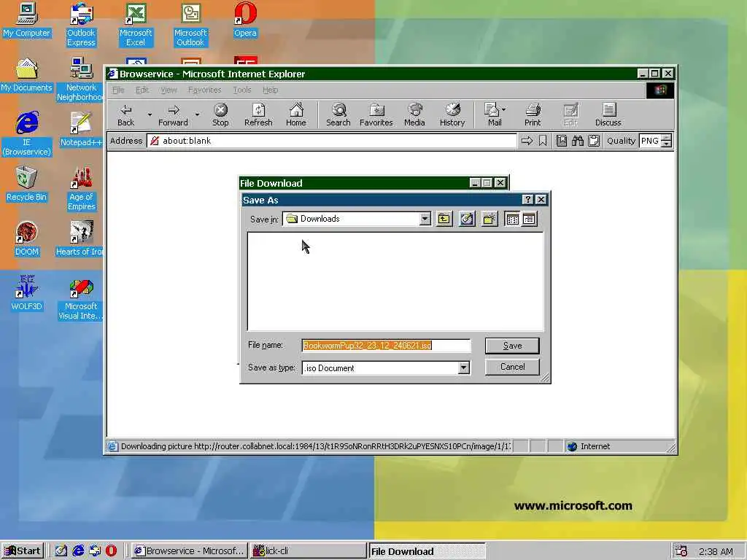Viewport: 747px width, 560px height.
Task: Open the Mail button dropdown arrow
Action: point(504,110)
